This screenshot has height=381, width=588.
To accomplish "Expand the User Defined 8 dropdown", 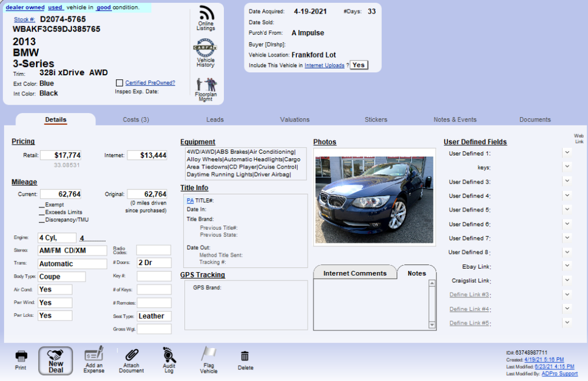I will (567, 251).
